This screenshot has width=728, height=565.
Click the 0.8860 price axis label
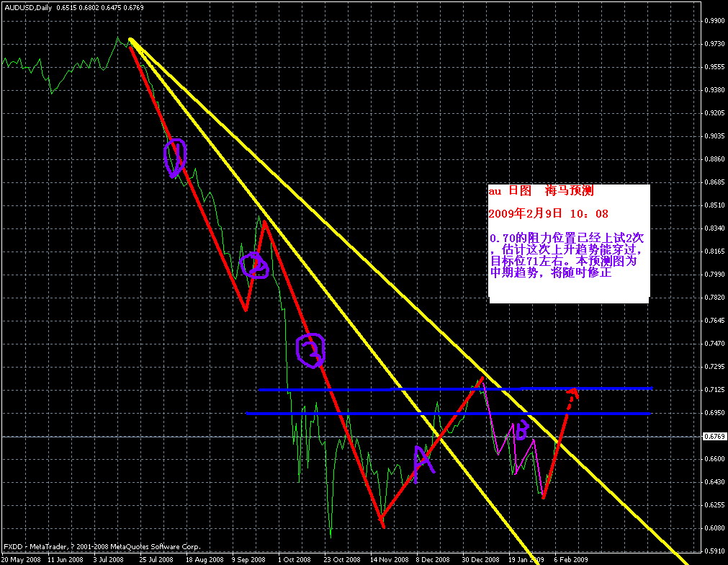714,159
